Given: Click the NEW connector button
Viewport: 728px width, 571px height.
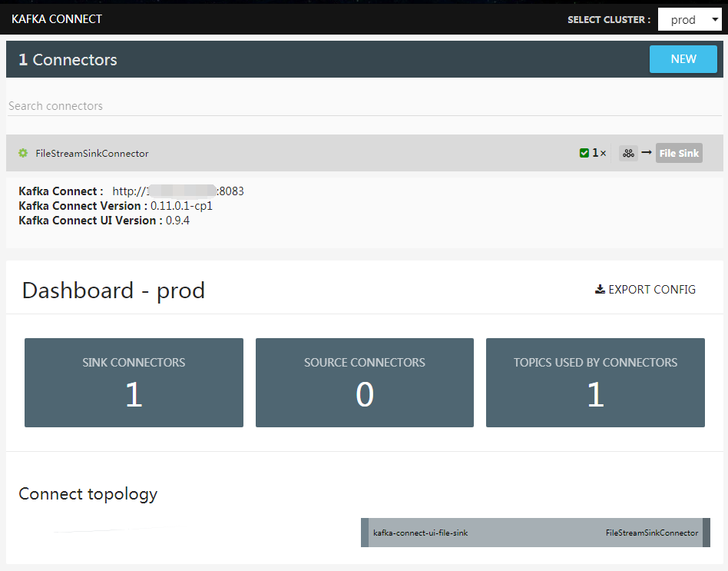Looking at the screenshot, I should pyautogui.click(x=683, y=59).
